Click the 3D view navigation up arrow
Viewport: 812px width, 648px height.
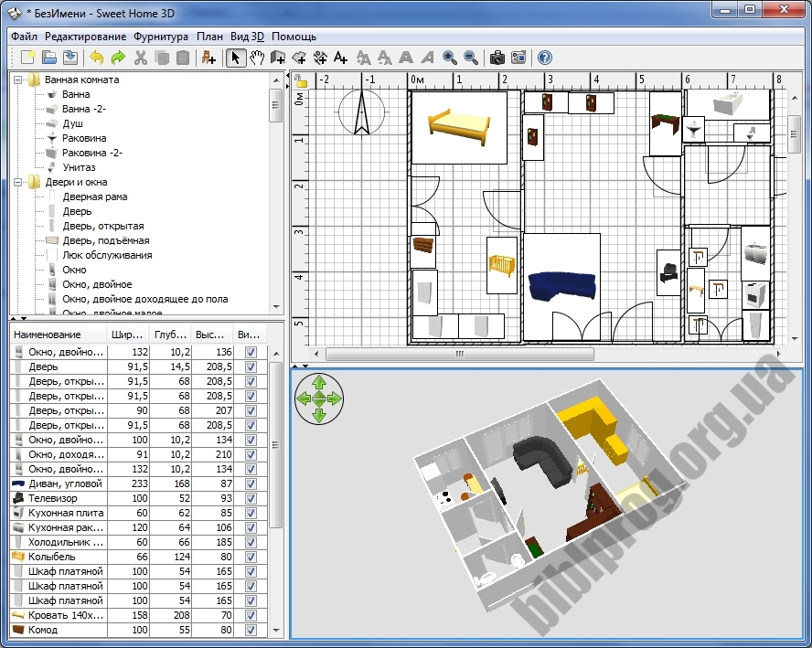tap(319, 383)
